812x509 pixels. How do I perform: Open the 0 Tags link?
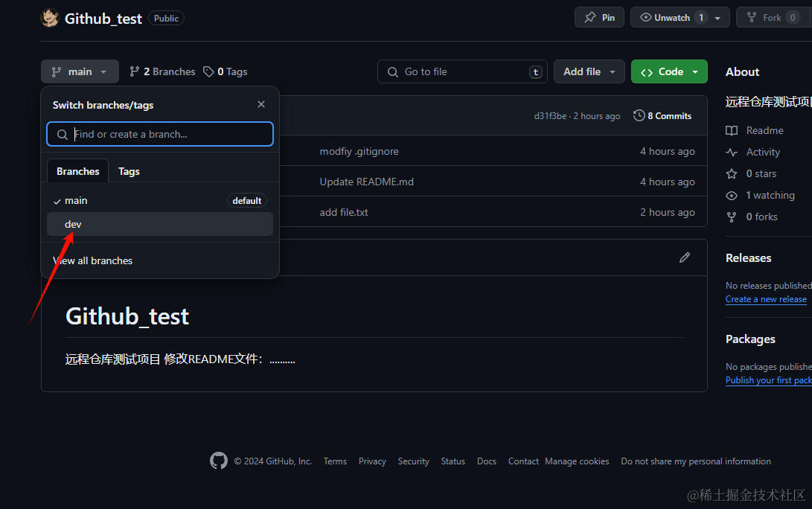226,71
